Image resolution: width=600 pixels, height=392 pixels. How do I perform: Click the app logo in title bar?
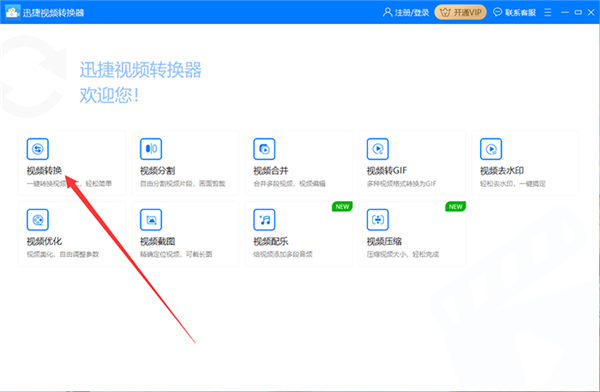12,12
